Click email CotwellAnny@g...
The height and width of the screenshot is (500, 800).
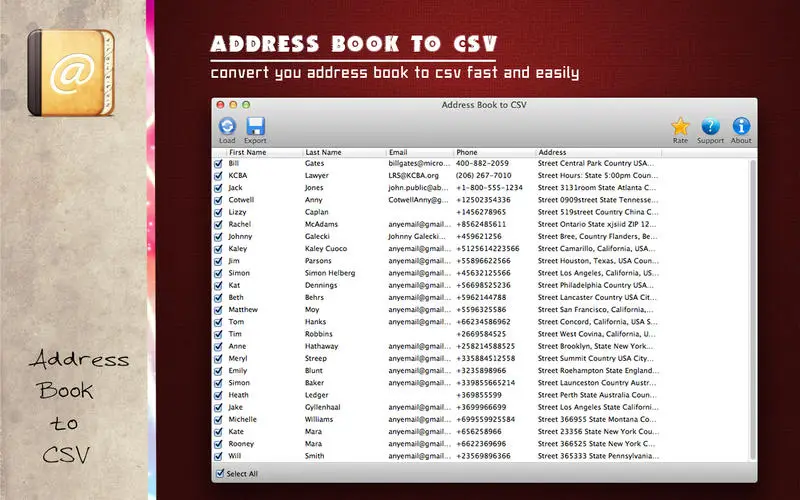coord(418,200)
